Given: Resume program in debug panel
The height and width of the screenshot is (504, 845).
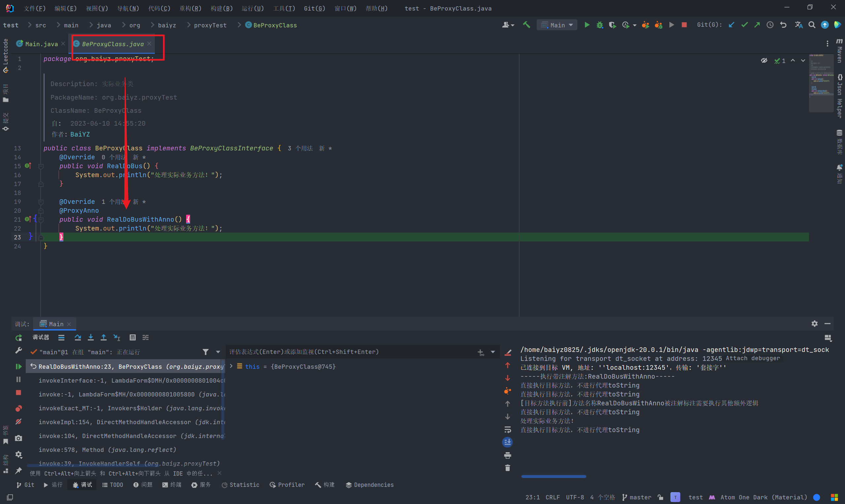Looking at the screenshot, I should 19,366.
